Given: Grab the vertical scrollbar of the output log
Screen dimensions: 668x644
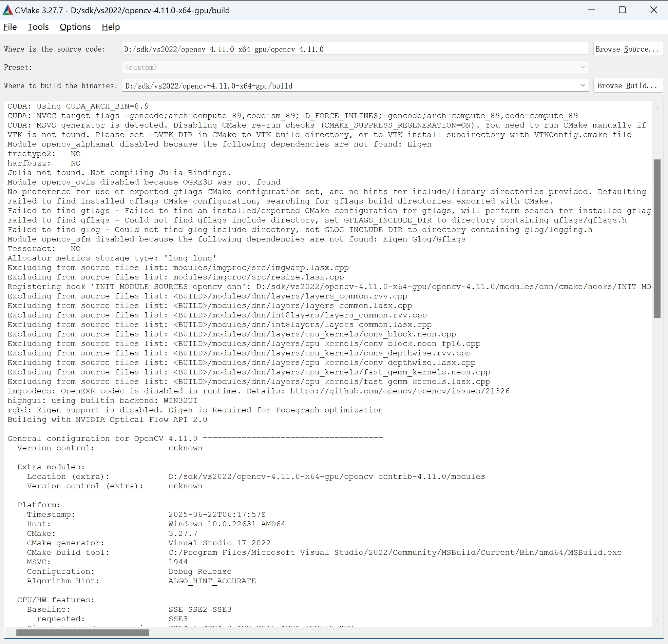Looking at the screenshot, I should click(657, 238).
